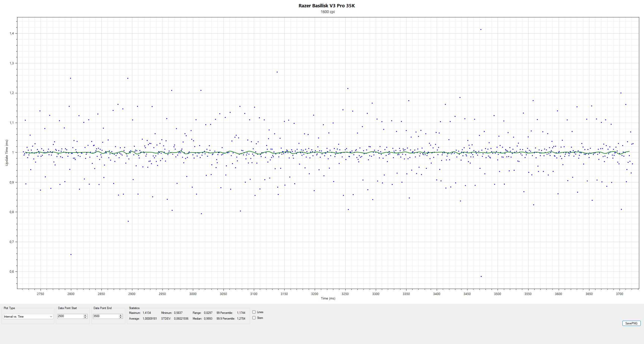Click the highest outlier data point above 1,4

coord(481,29)
